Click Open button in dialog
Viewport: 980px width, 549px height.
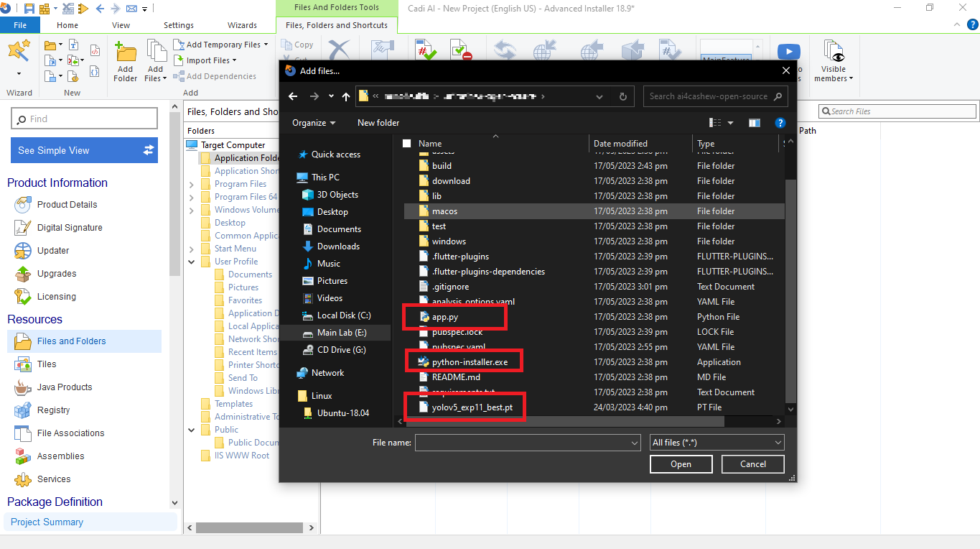coord(681,464)
